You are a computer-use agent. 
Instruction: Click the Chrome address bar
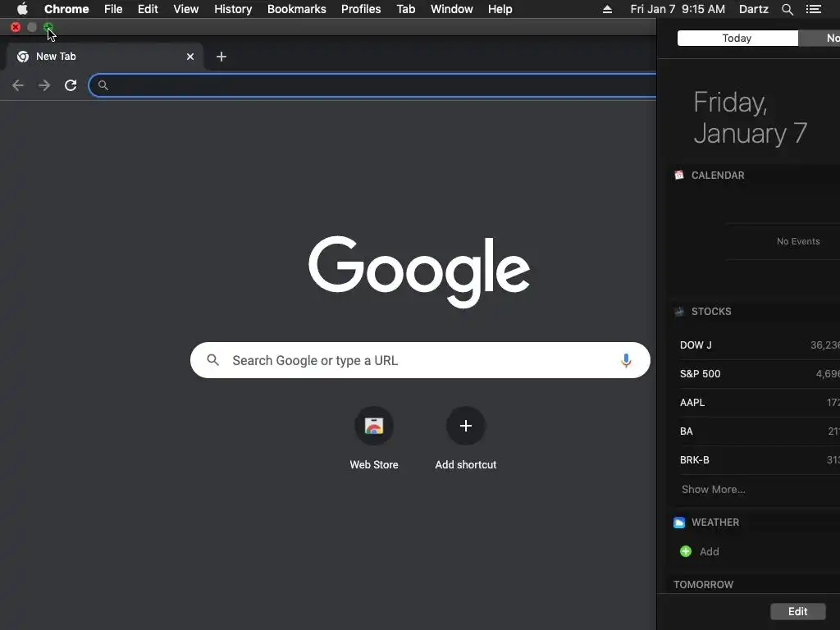pyautogui.click(x=373, y=85)
